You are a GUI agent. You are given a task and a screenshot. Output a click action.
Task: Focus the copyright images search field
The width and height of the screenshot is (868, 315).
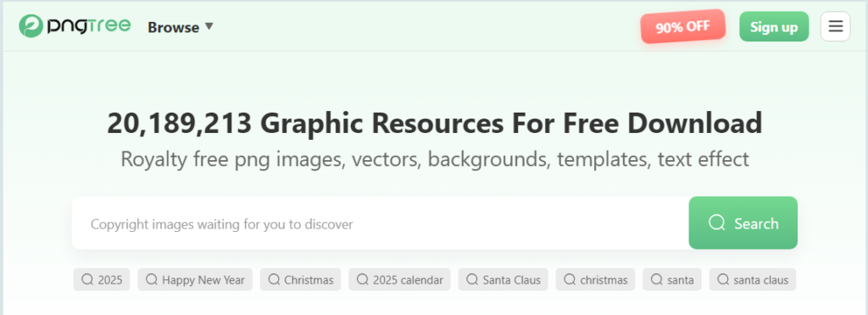click(381, 224)
